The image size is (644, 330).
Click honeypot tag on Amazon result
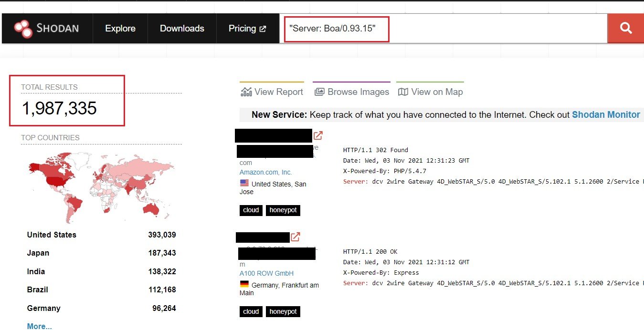(283, 210)
